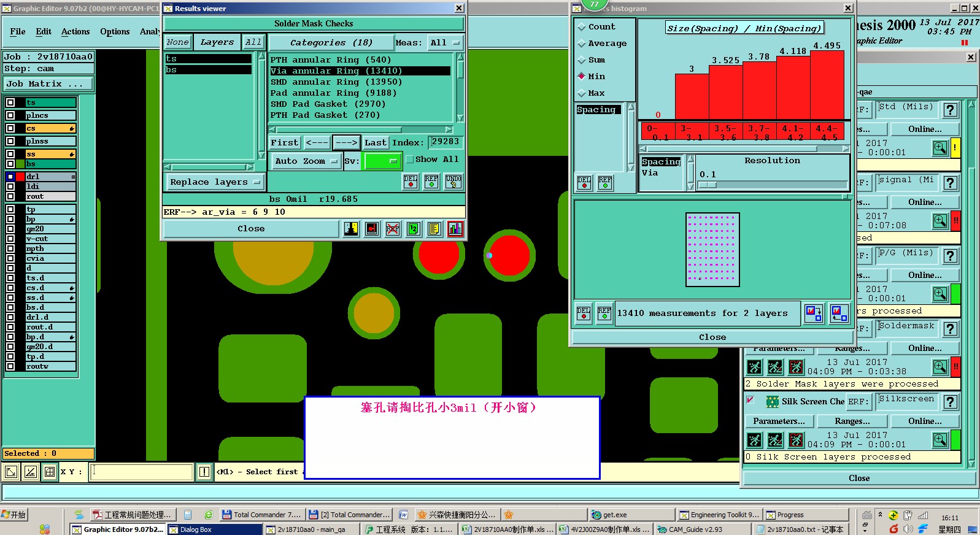Select Max radio option in histogram
Viewport: 980px width, 535px height.
pyautogui.click(x=582, y=93)
